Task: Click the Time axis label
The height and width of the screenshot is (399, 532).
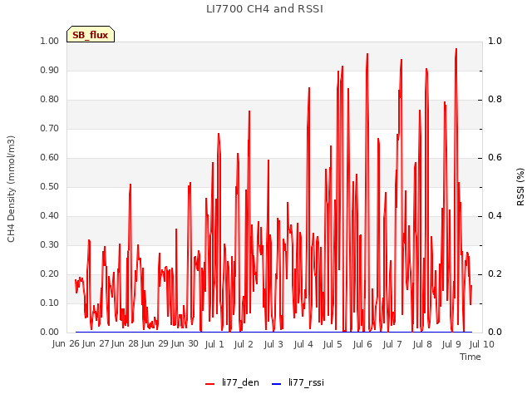Action: [x=470, y=357]
